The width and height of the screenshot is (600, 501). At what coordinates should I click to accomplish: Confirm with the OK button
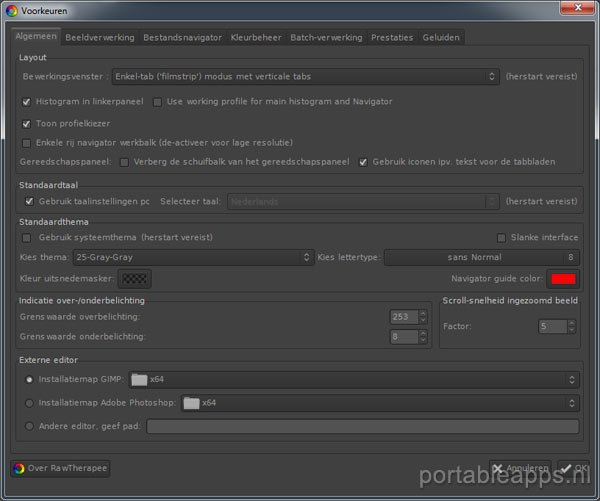coord(573,468)
